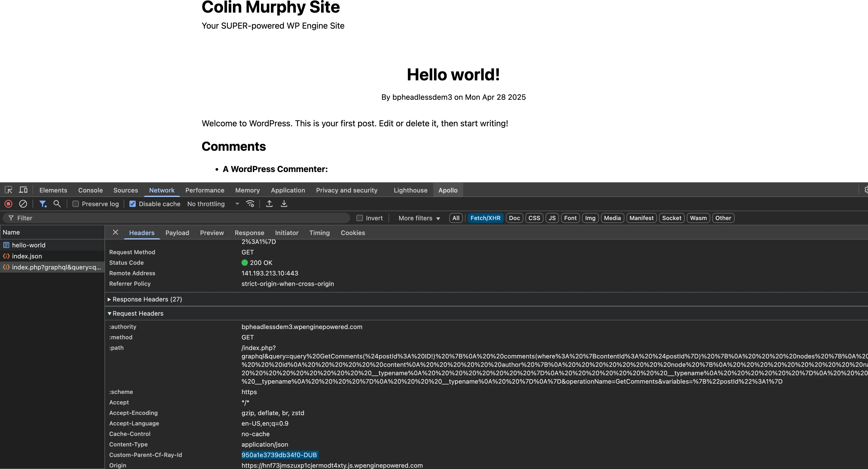Viewport: 868px width, 469px height.
Task: Toggle the device toolbar icon
Action: pyautogui.click(x=23, y=190)
